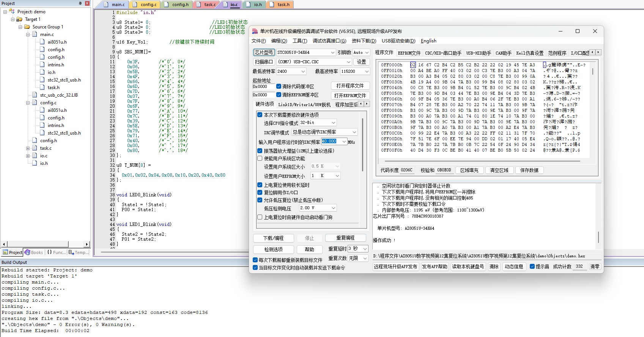Select hex byte 02 at address 0FF0000h
This screenshot has width=644, height=337.
413,65
